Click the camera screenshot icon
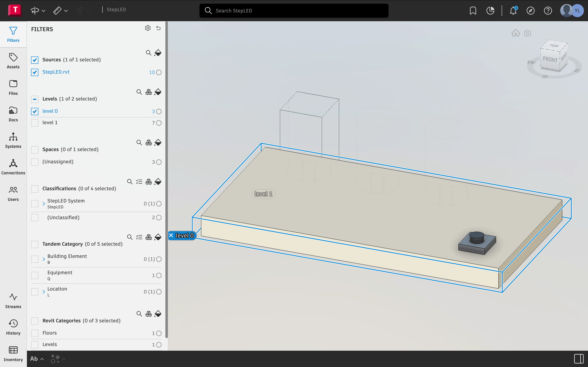Screen dimensions: 588x367 528,33
